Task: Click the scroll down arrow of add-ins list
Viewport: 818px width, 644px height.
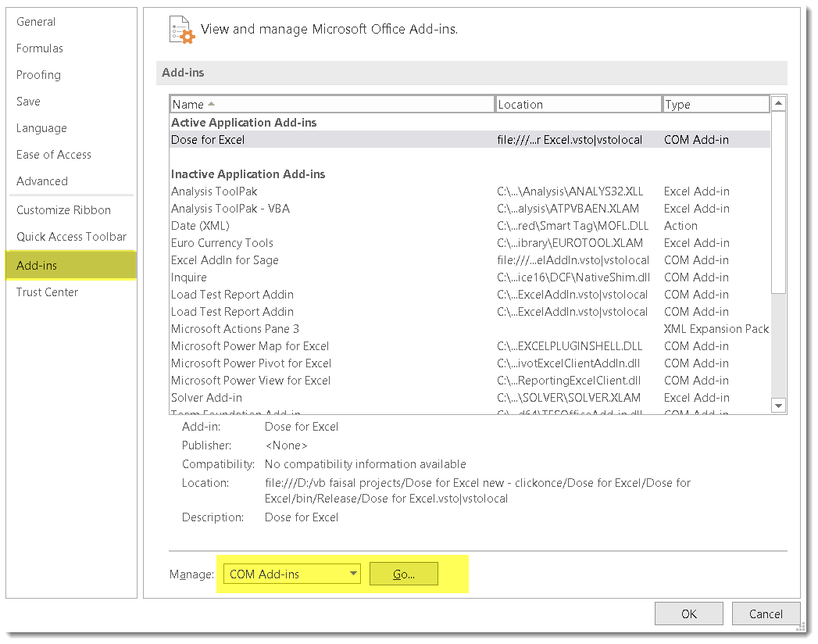Action: click(778, 406)
